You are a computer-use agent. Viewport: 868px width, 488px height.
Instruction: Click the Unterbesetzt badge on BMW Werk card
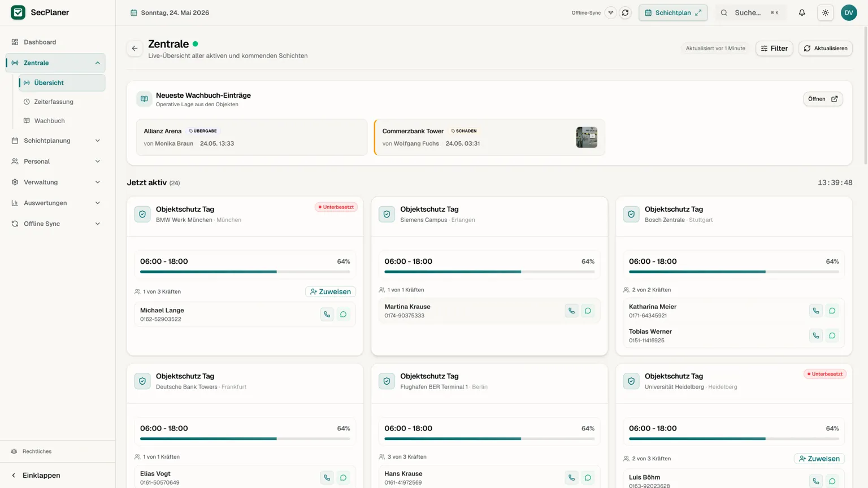336,207
